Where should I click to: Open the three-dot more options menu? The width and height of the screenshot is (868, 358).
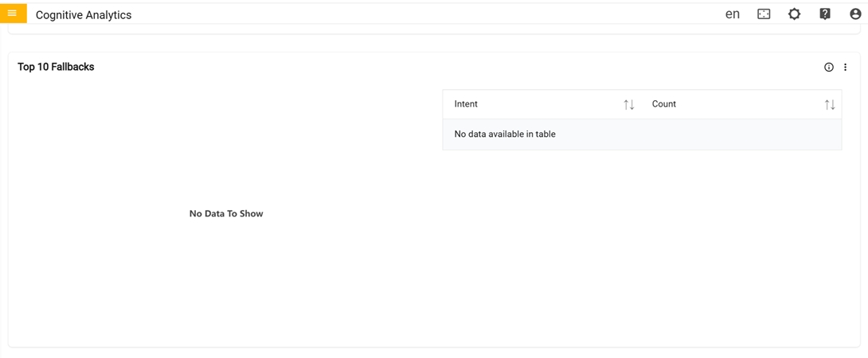click(846, 68)
